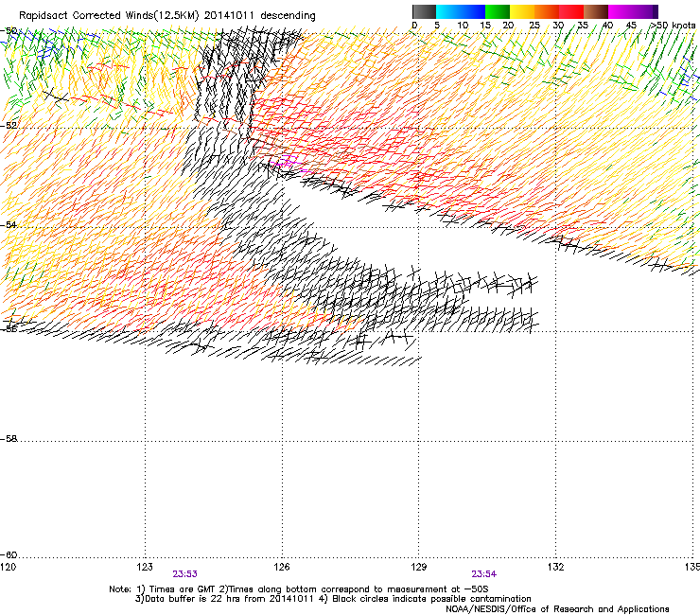Screen dimensions: 700x615
Task: Click longitude label 126 on bottom axis
Action: click(x=282, y=567)
